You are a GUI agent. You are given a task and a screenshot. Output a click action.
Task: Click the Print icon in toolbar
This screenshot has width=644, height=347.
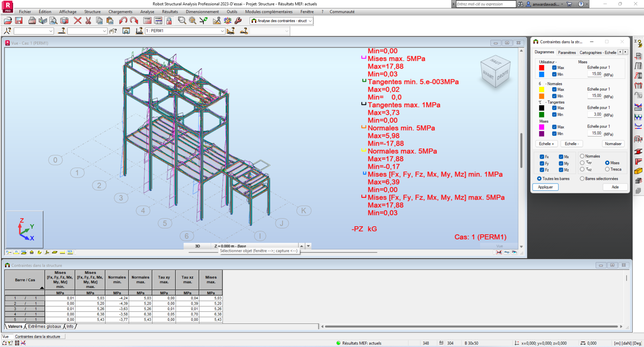(x=32, y=21)
